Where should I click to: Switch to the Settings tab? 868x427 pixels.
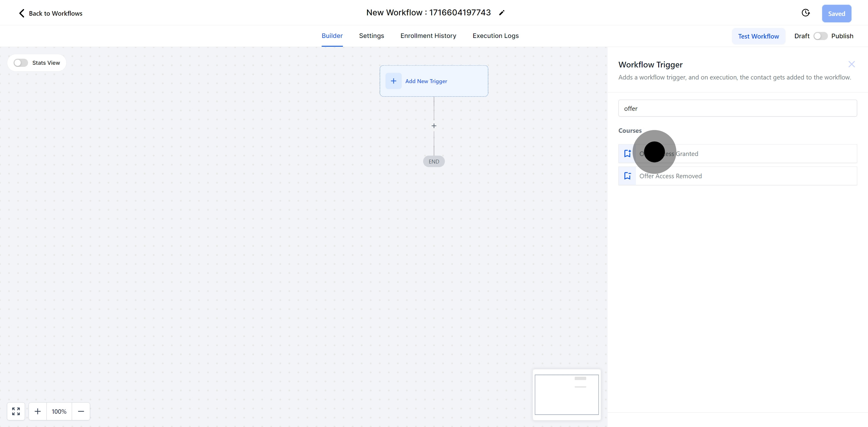(x=371, y=36)
